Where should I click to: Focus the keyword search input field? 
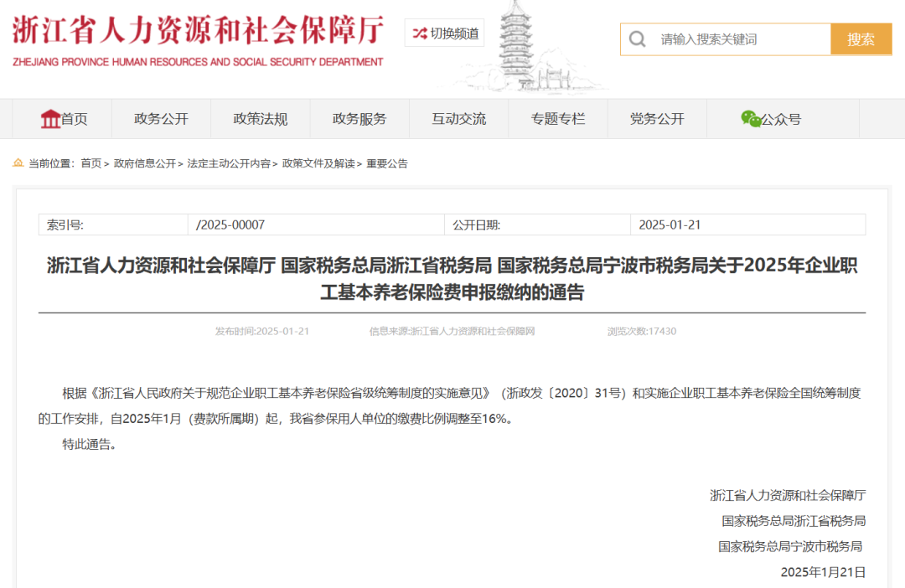tap(737, 39)
